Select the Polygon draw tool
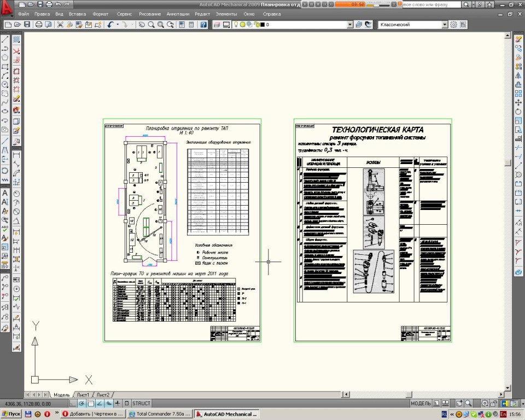Image resolution: width=525 pixels, height=420 pixels. point(5,57)
